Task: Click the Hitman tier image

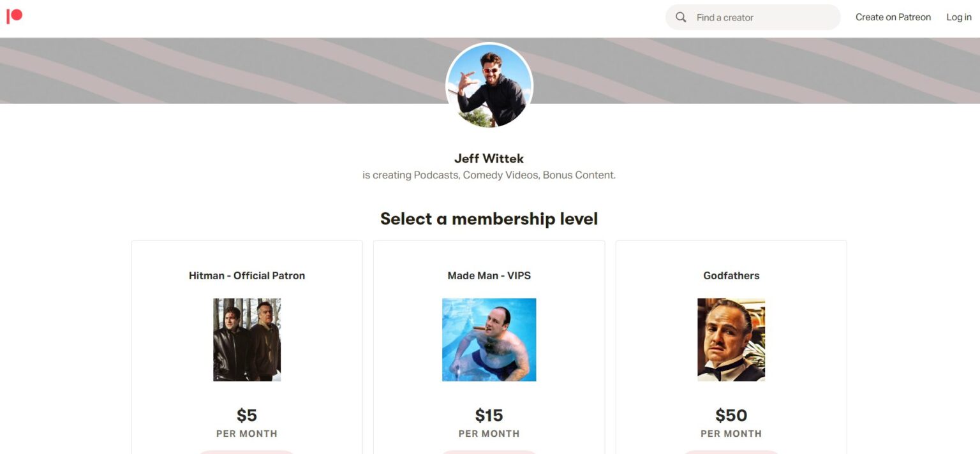Action: [246, 339]
